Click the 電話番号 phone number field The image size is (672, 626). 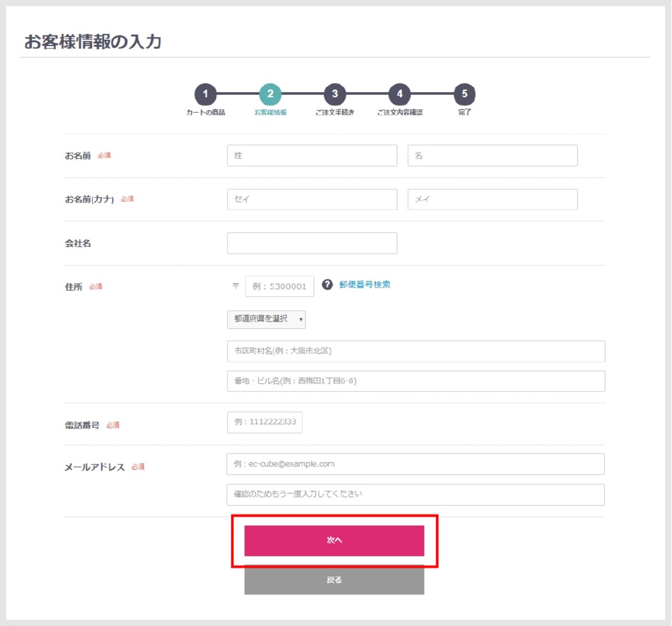pyautogui.click(x=264, y=422)
